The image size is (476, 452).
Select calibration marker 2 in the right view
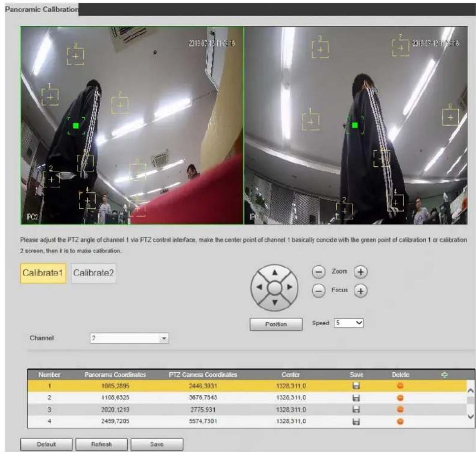click(345, 211)
